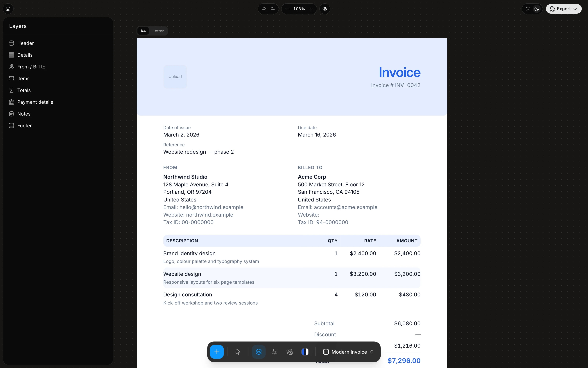Switch to dark theme moon icon
The height and width of the screenshot is (368, 588).
tap(537, 9)
